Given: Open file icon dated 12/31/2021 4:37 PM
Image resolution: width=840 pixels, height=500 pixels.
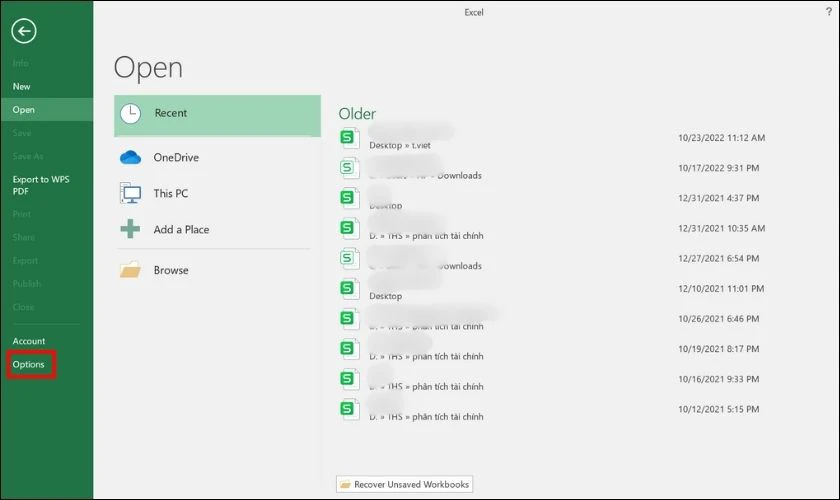Looking at the screenshot, I should [349, 198].
